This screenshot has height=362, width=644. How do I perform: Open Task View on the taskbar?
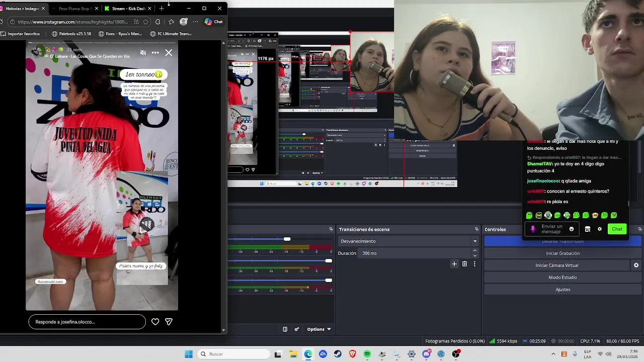278,354
